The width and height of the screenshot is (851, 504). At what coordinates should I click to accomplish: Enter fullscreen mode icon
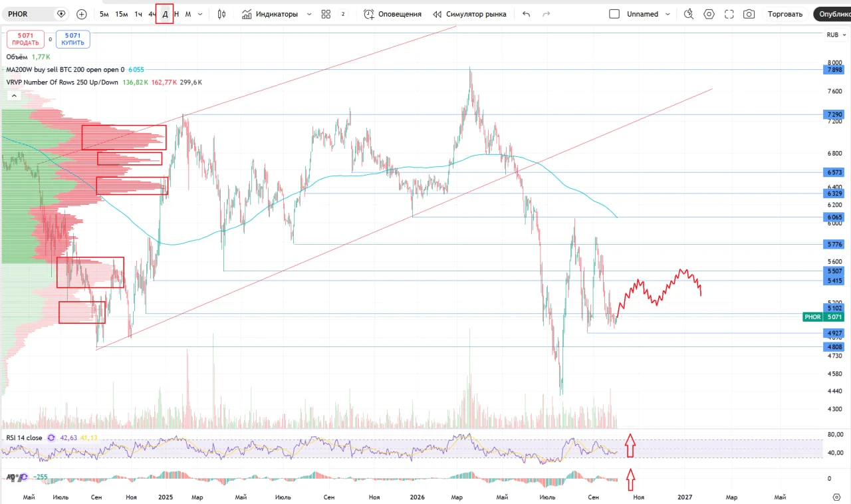coord(729,14)
